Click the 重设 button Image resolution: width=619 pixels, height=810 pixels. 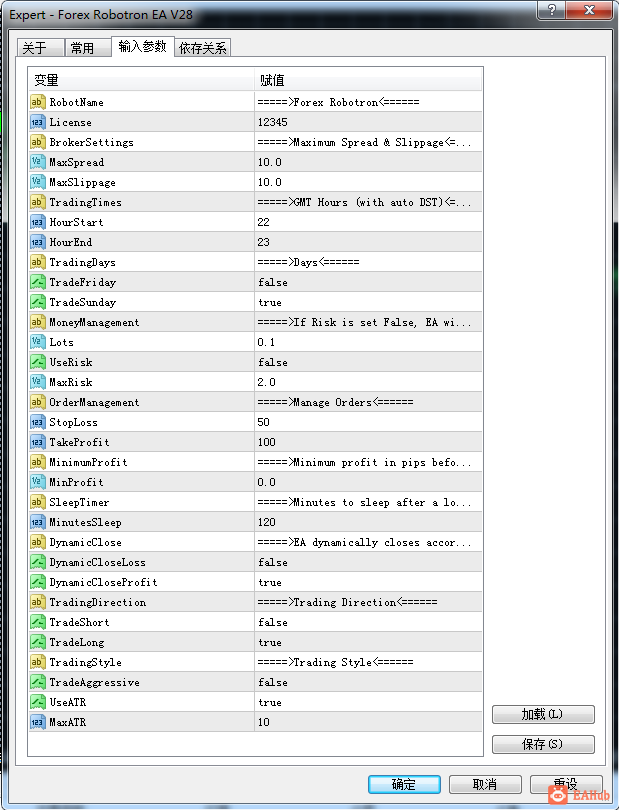pos(566,784)
